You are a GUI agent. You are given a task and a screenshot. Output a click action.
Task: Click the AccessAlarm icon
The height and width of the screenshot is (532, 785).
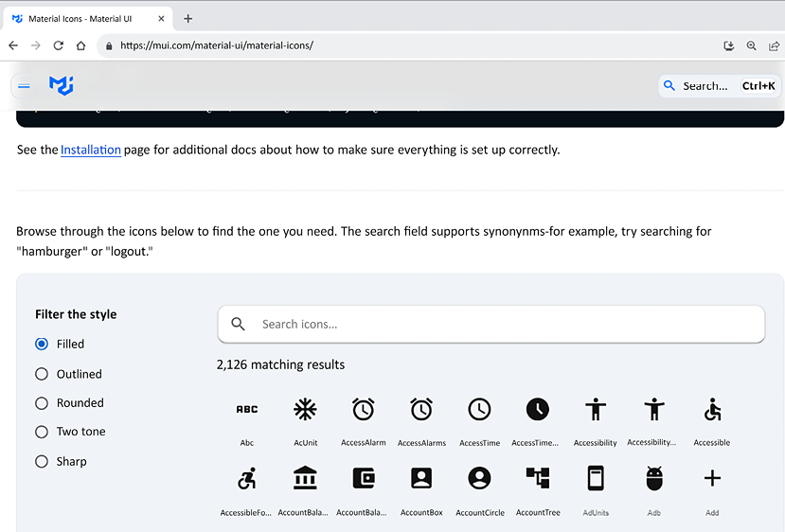(363, 409)
